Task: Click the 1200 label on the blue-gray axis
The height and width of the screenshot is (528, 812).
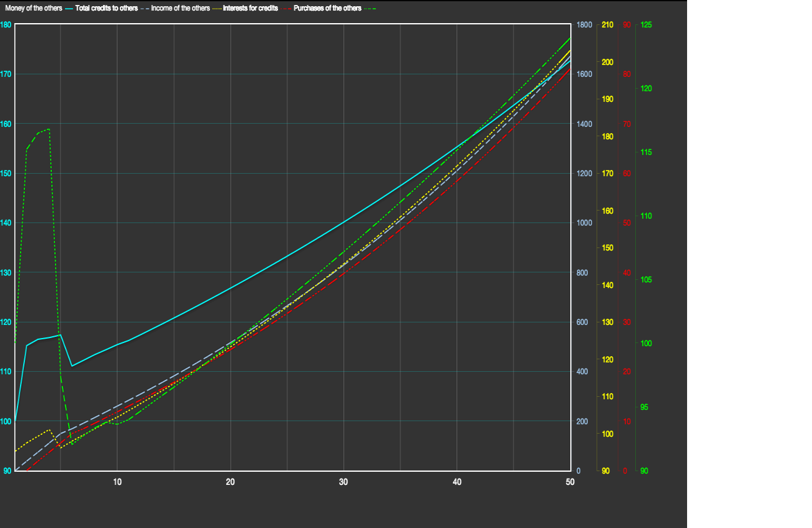Action: pos(584,173)
